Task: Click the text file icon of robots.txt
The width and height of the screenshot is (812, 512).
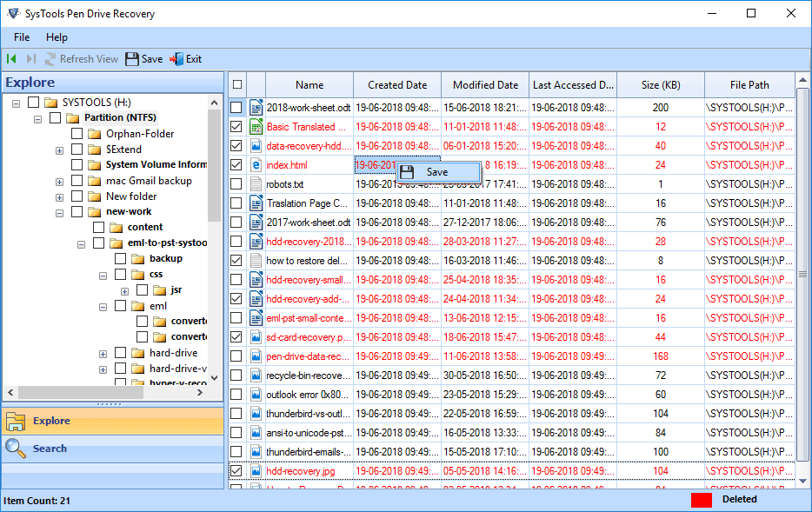Action: coord(256,184)
